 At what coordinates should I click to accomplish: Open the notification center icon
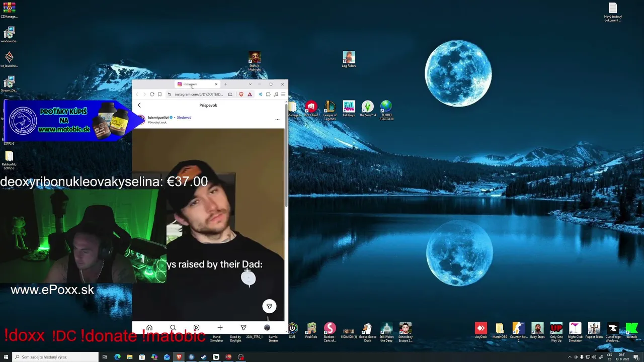click(x=636, y=357)
